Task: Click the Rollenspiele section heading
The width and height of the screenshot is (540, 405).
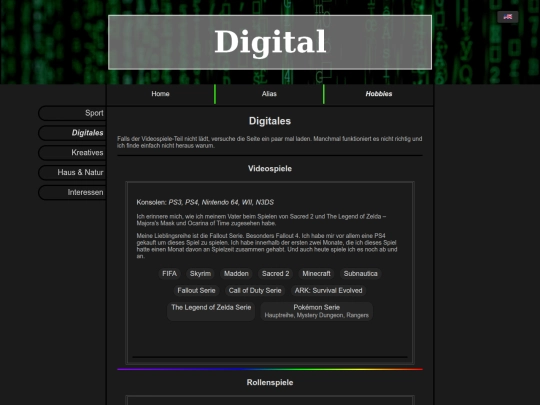Action: pyautogui.click(x=270, y=382)
